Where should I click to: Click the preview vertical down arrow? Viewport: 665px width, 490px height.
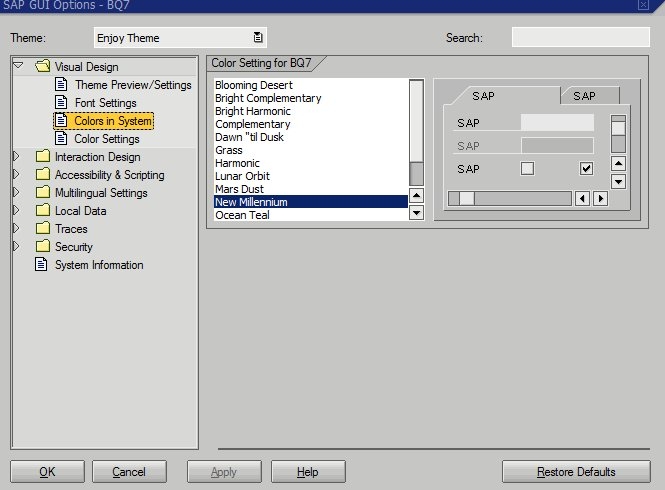point(618,182)
